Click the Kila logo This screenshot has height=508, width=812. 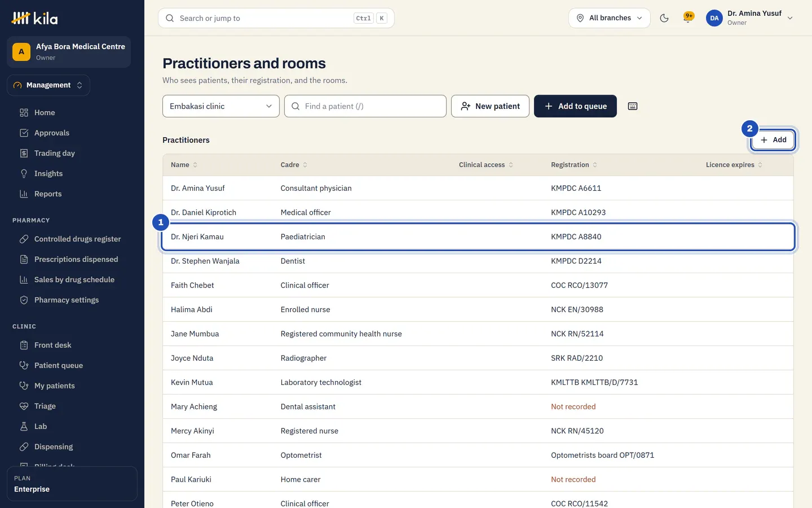35,18
